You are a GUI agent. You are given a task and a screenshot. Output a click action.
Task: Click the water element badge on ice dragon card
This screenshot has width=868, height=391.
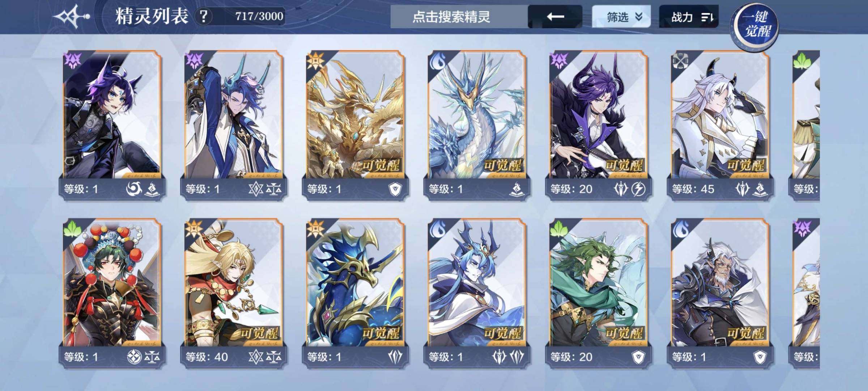point(437,61)
